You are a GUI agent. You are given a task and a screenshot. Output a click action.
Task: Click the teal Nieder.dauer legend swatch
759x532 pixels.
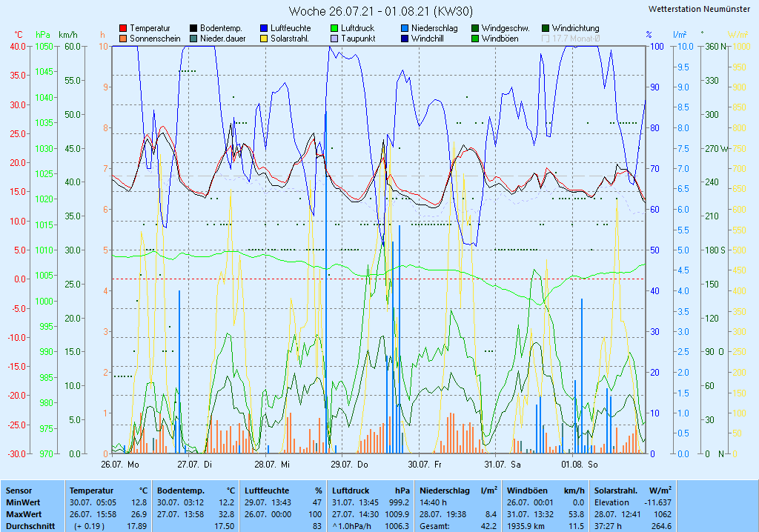click(x=193, y=39)
